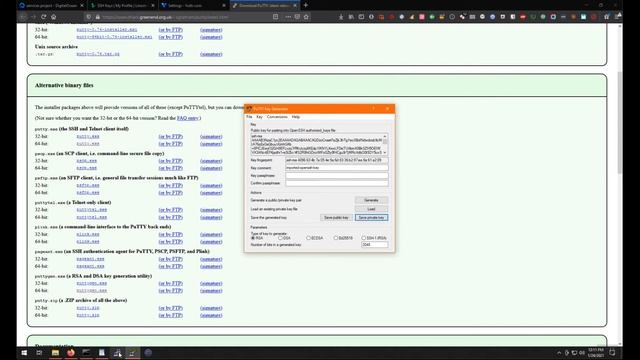Click the Key fingerprint field
The width and height of the screenshot is (640, 360).
click(337, 160)
